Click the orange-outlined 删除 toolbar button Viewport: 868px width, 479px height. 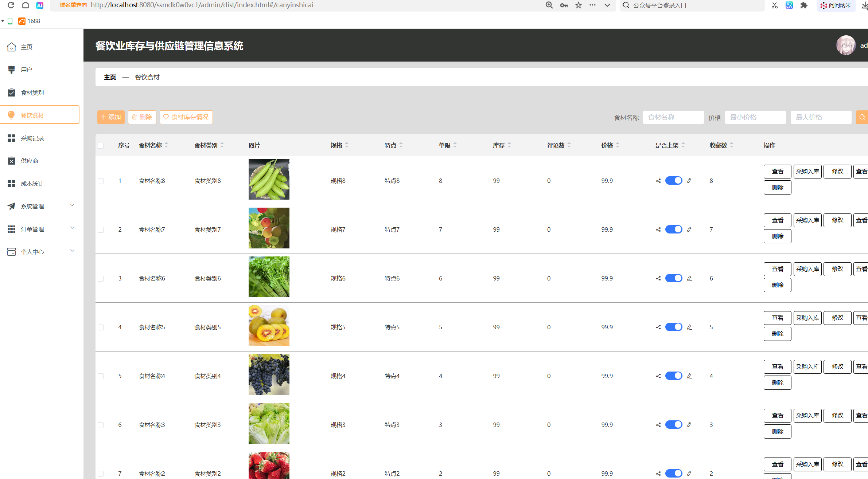pyautogui.click(x=142, y=117)
